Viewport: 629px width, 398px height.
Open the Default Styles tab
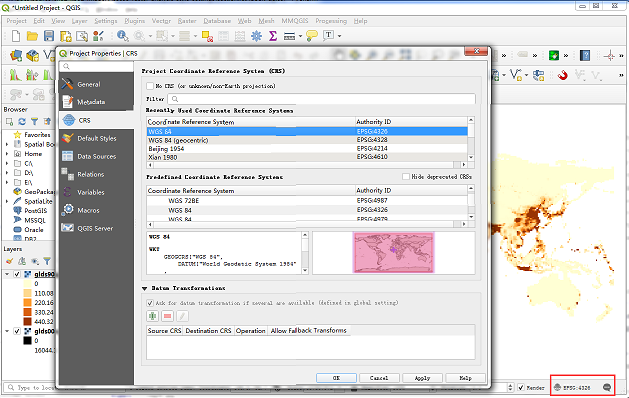coord(96,138)
